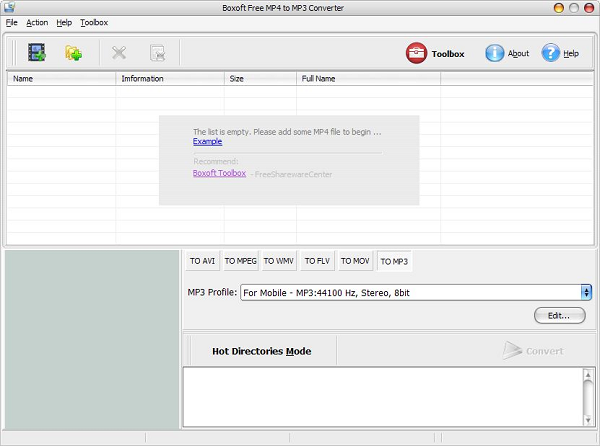Image resolution: width=600 pixels, height=446 pixels.
Task: Click the Remove selected file X icon
Action: pyautogui.click(x=119, y=53)
